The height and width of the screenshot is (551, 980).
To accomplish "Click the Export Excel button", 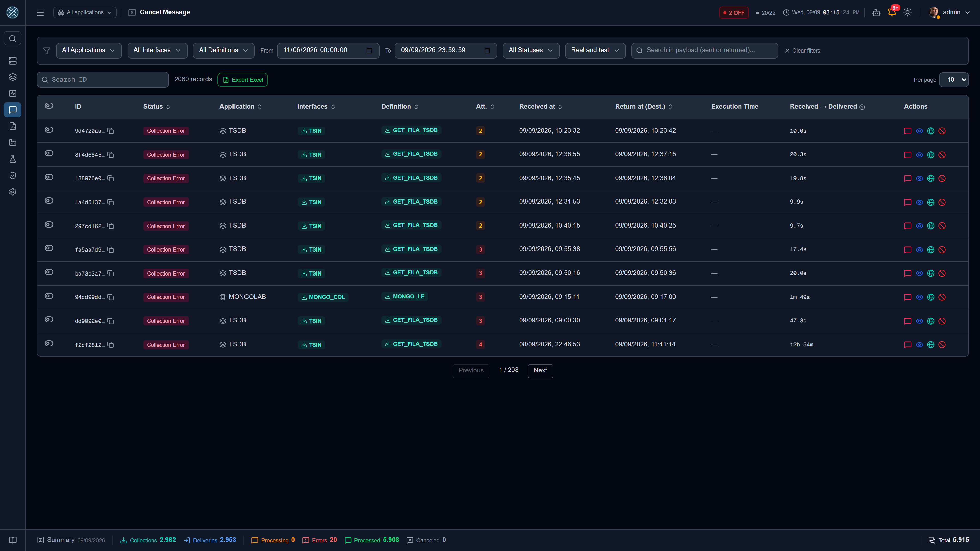I will click(x=243, y=80).
